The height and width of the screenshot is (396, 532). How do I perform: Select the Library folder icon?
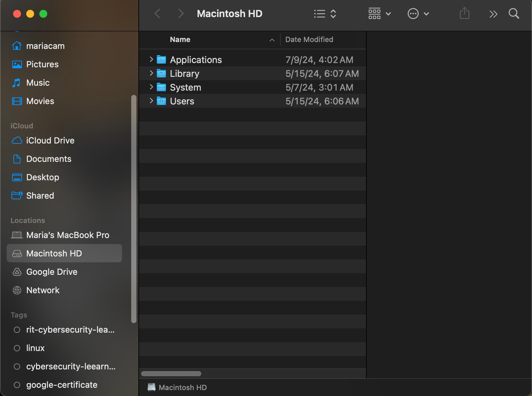click(x=161, y=73)
